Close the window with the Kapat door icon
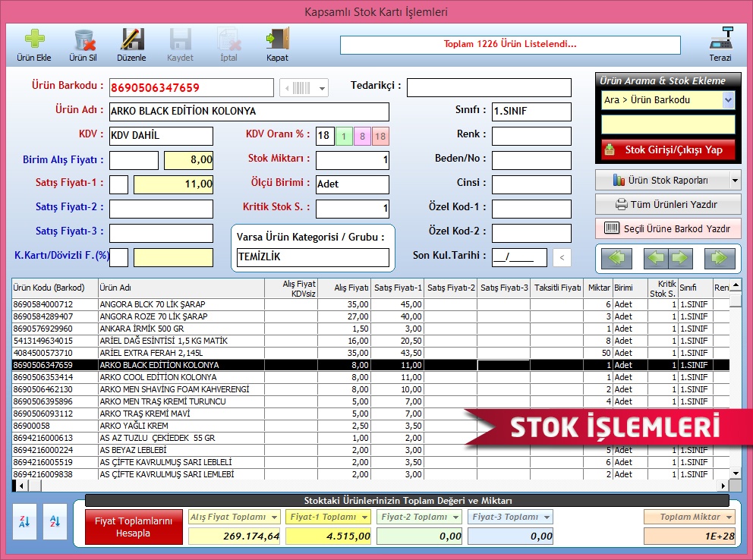 point(278,39)
